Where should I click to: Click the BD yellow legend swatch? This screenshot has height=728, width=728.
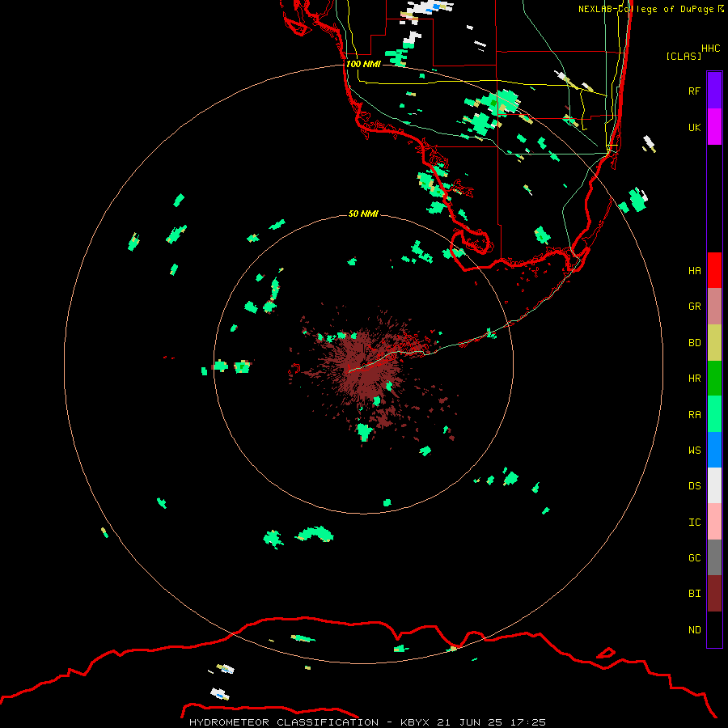[714, 343]
